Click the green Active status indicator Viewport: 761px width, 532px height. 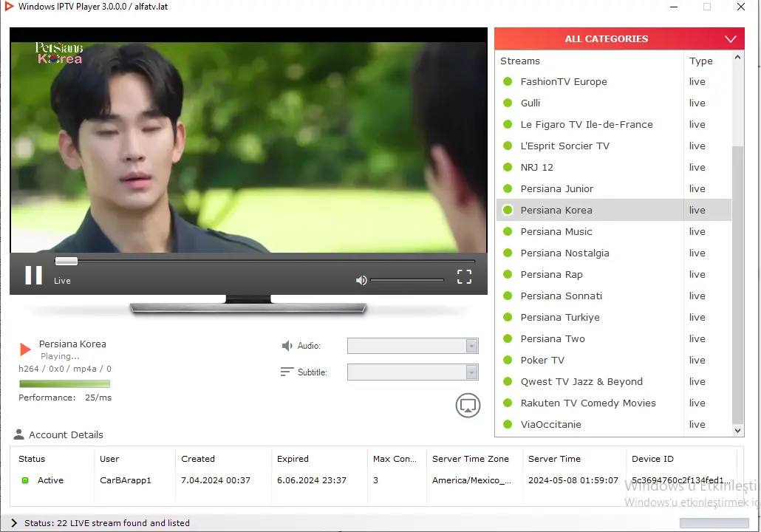click(25, 480)
